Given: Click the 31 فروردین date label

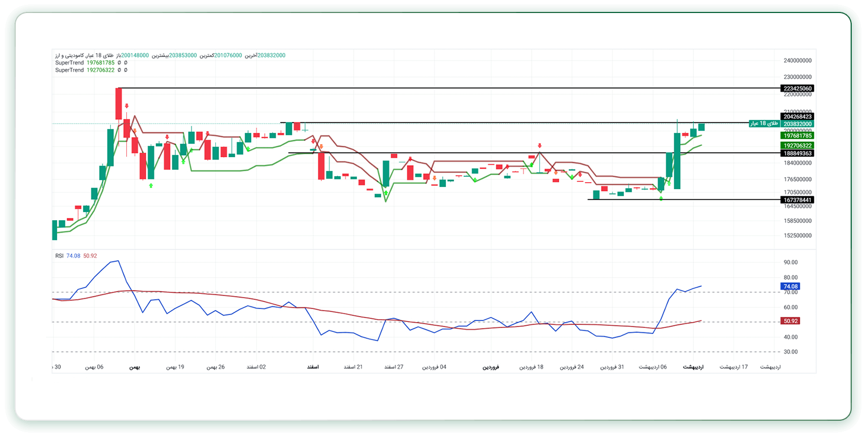Looking at the screenshot, I should point(612,367).
